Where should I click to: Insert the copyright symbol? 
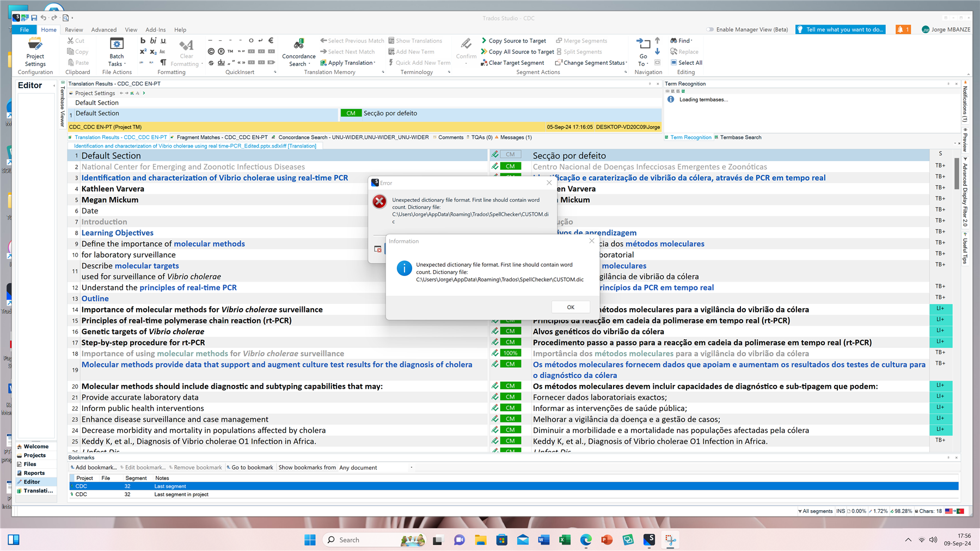pos(211,51)
